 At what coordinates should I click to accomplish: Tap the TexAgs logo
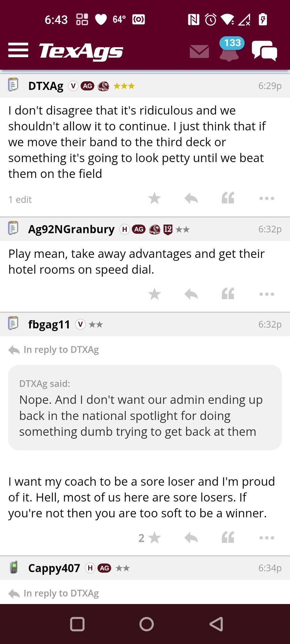pyautogui.click(x=81, y=51)
